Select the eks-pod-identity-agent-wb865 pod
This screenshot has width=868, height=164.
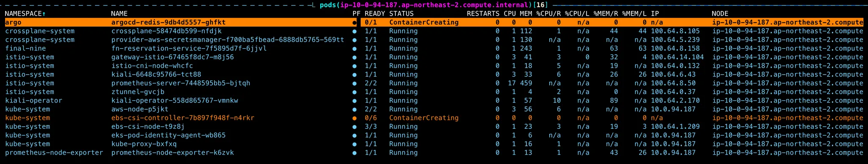(x=434, y=136)
